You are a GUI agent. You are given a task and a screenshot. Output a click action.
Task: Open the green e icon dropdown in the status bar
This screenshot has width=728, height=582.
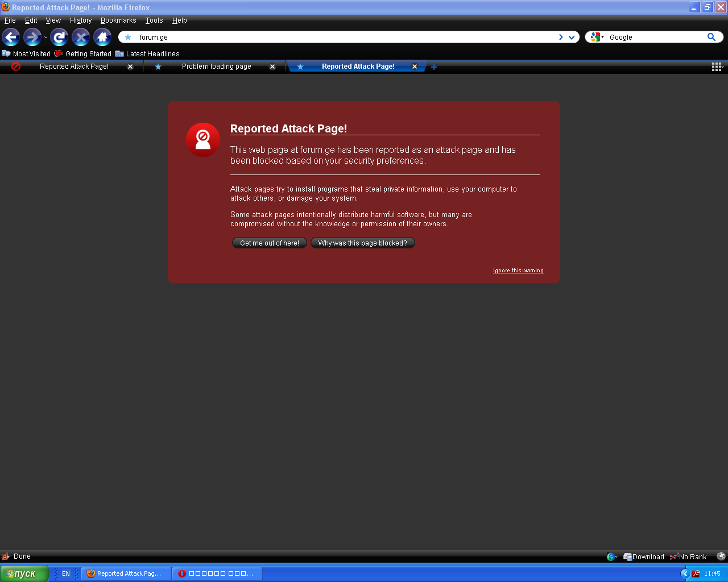point(612,557)
